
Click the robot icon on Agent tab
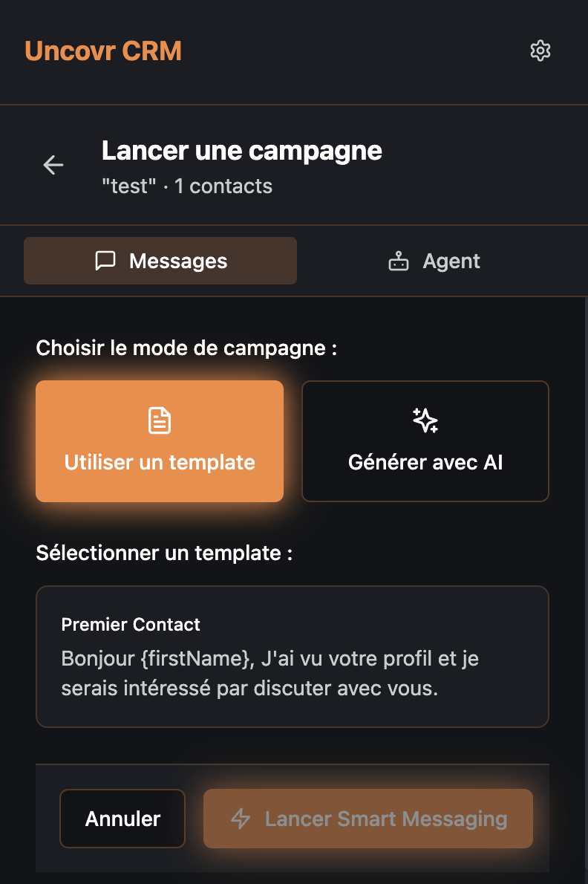click(x=399, y=261)
